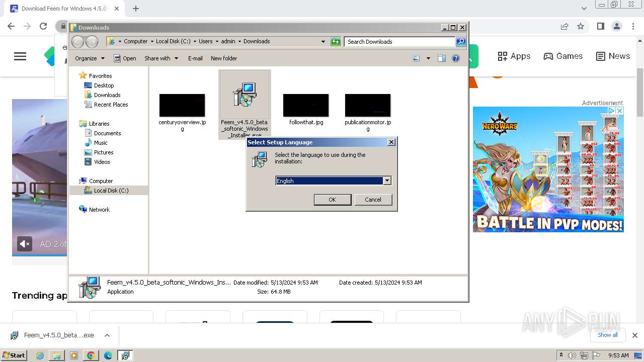This screenshot has height=362, width=644.
Task: Close the Chrome downloads bar
Action: pos(635,335)
